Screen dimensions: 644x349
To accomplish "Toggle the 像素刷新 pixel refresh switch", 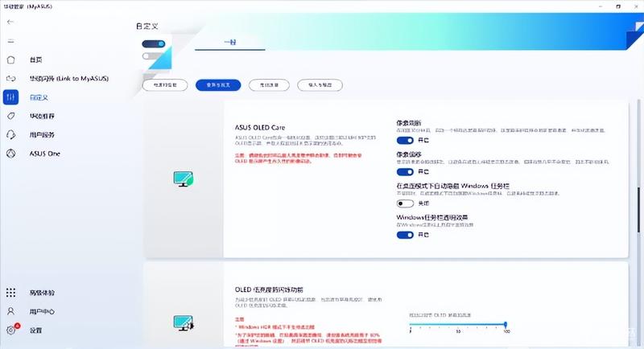I will coord(405,140).
